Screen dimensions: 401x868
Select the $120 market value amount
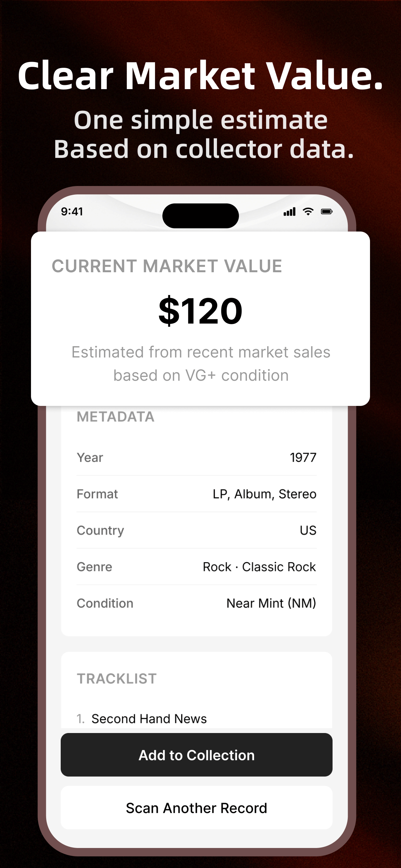(200, 311)
